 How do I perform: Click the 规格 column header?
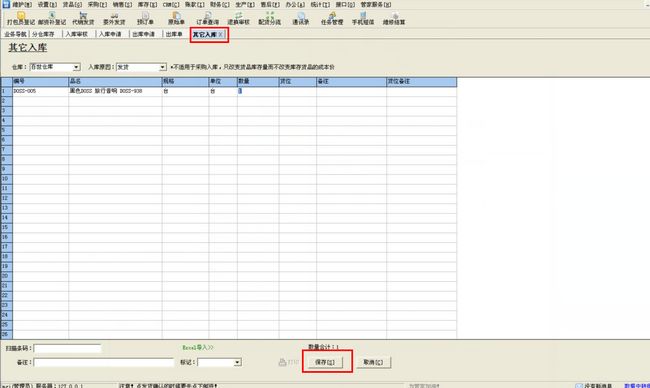pos(185,82)
